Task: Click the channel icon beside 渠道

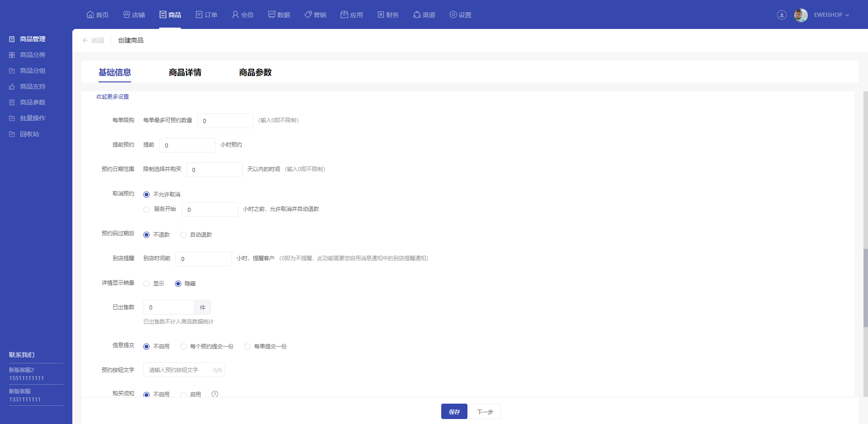Action: [x=417, y=14]
